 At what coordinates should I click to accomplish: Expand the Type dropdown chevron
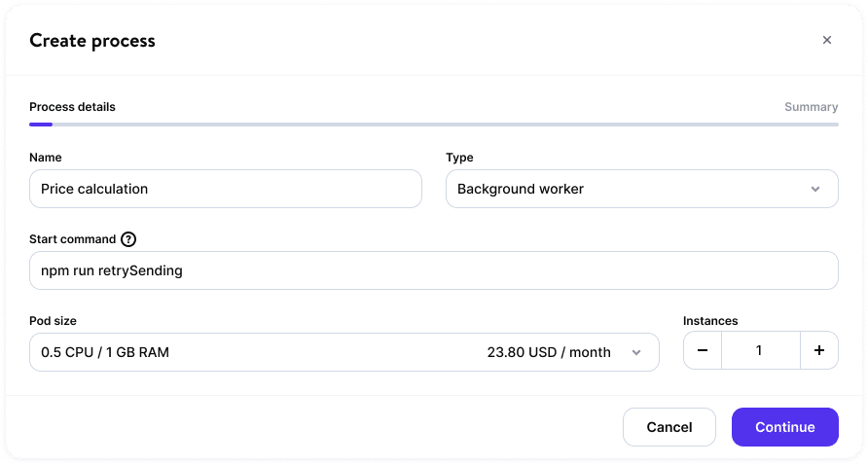(815, 190)
